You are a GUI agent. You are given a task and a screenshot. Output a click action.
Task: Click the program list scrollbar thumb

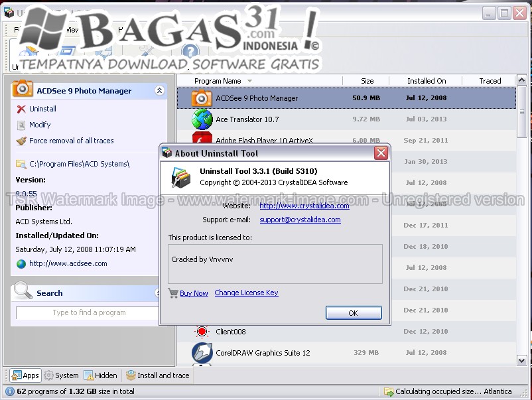point(521,112)
